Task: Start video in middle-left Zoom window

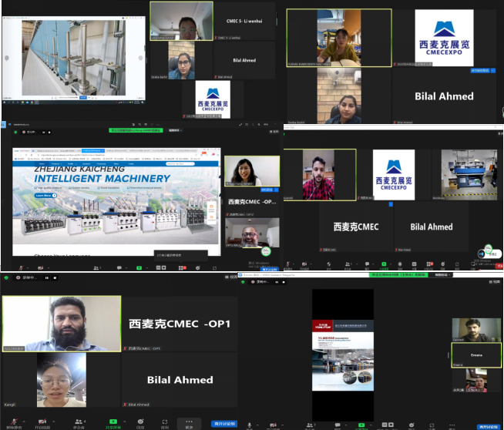Action: coord(41,267)
